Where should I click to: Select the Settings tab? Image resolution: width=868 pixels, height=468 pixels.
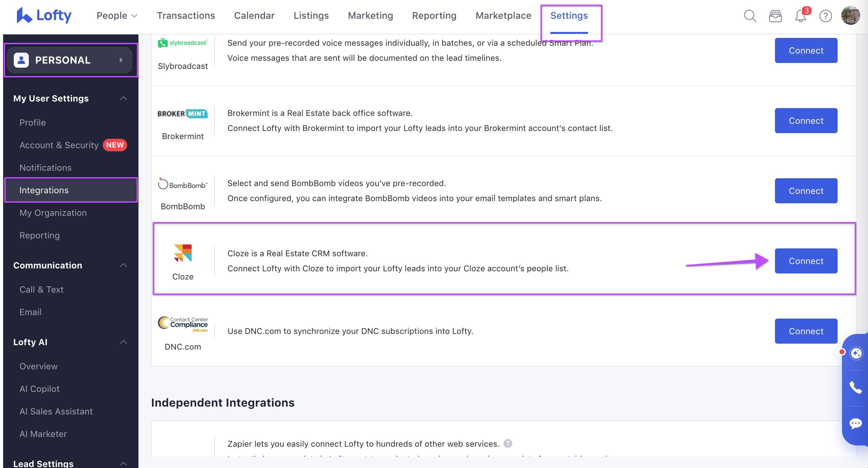click(569, 15)
